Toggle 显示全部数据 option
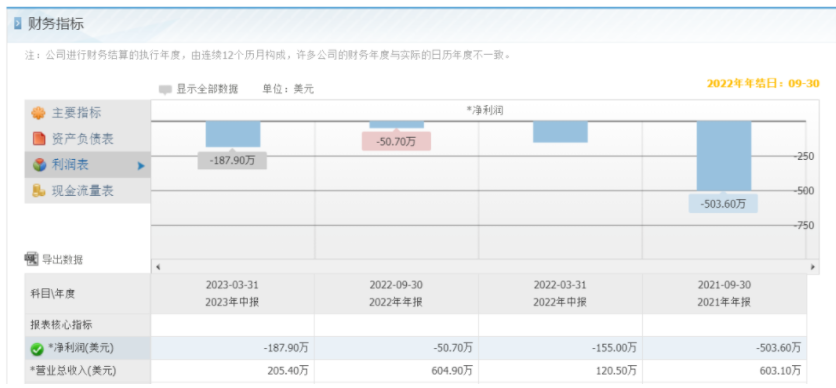 click(x=207, y=89)
